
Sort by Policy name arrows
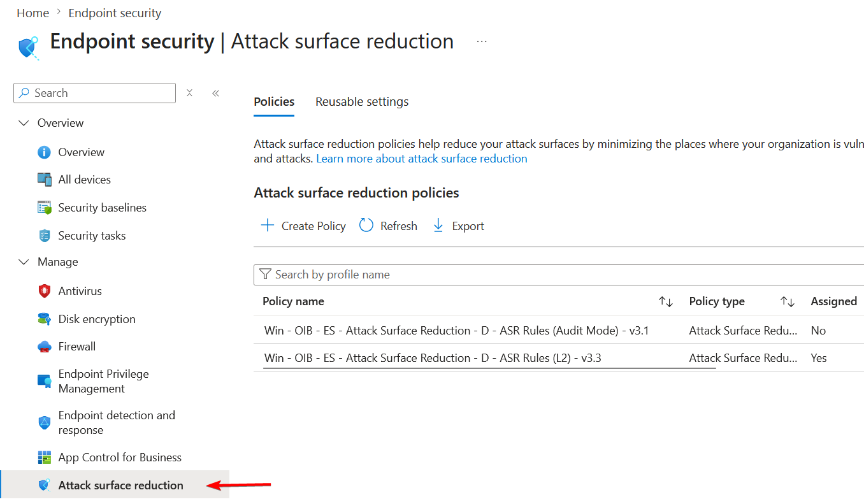[666, 302]
